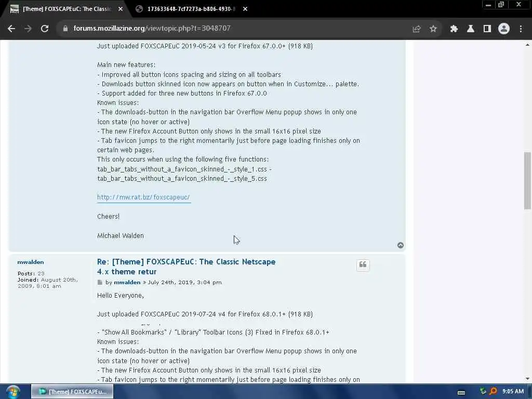Close the 173633648 tab
The width and height of the screenshot is (532, 399).
click(245, 9)
